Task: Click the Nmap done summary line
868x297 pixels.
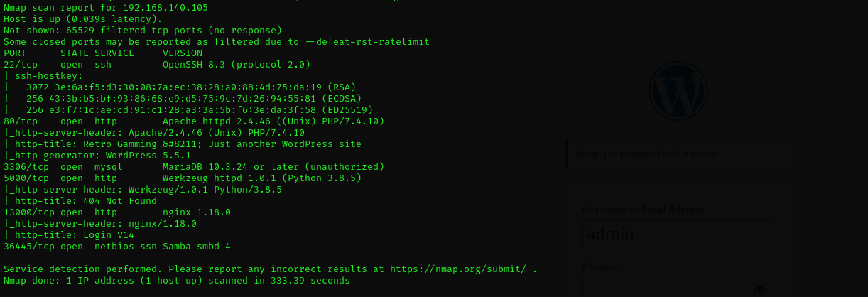Action: [176, 281]
